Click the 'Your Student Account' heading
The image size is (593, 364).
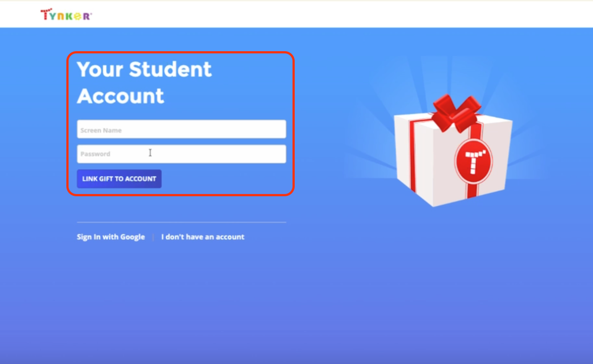[x=144, y=83]
